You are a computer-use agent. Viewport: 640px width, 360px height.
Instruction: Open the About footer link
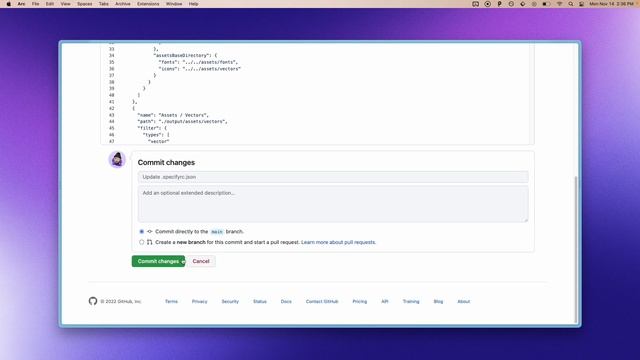pyautogui.click(x=464, y=301)
